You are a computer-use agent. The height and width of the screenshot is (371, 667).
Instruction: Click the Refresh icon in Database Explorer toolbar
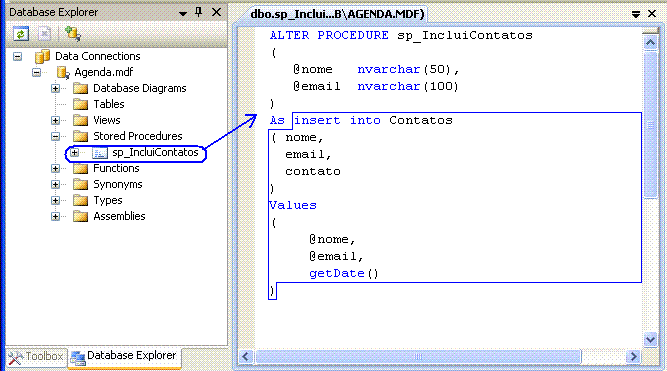coord(20,34)
